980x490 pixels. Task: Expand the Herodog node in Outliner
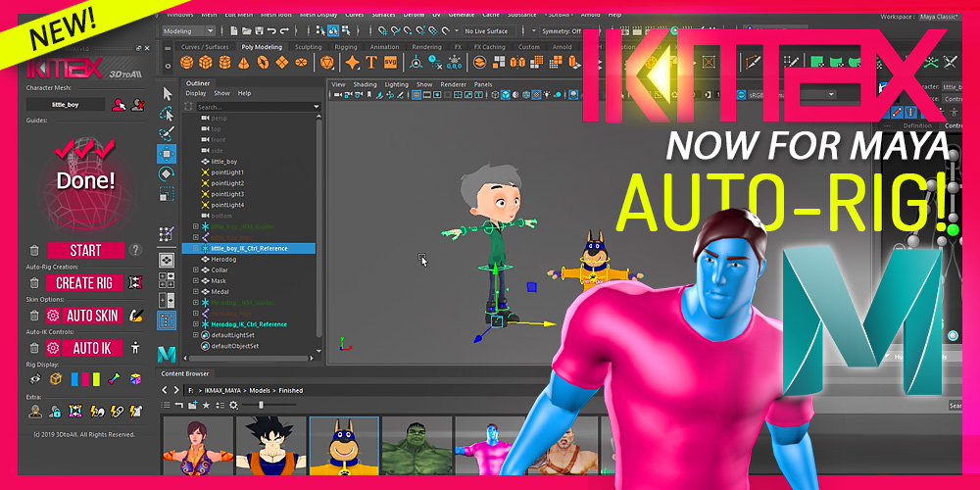196,259
